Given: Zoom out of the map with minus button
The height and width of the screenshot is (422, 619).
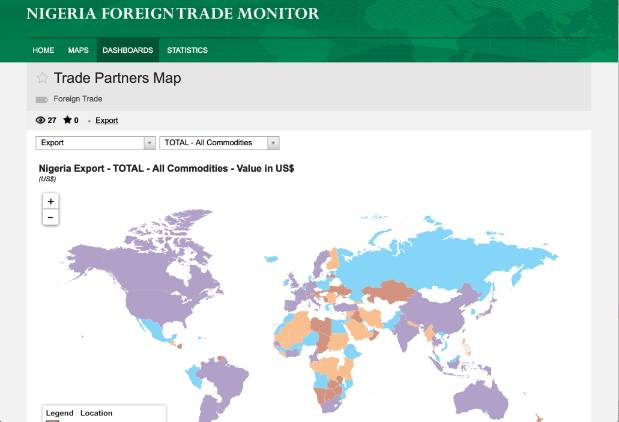Looking at the screenshot, I should coord(51,217).
